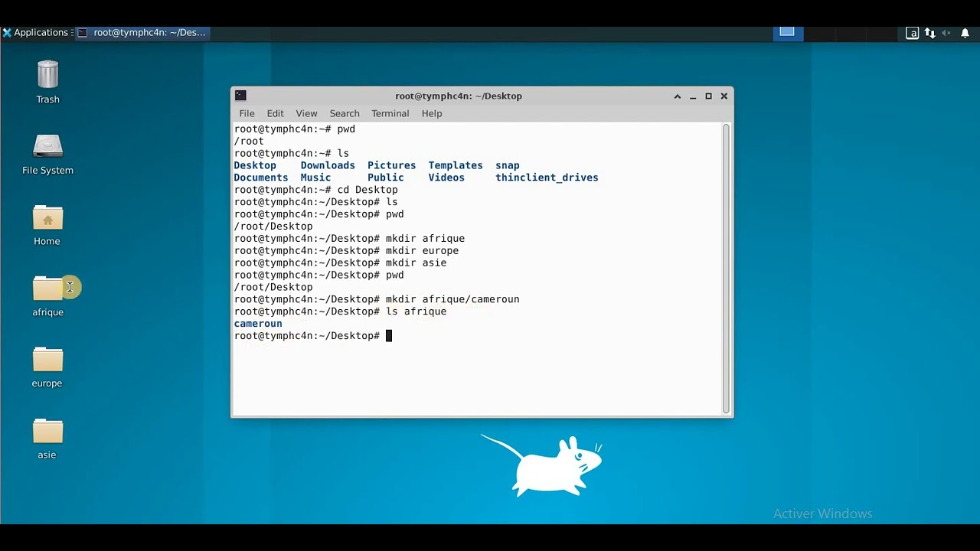Select the afrique folder on the desktop
Screen dimensions: 980x551
click(47, 296)
